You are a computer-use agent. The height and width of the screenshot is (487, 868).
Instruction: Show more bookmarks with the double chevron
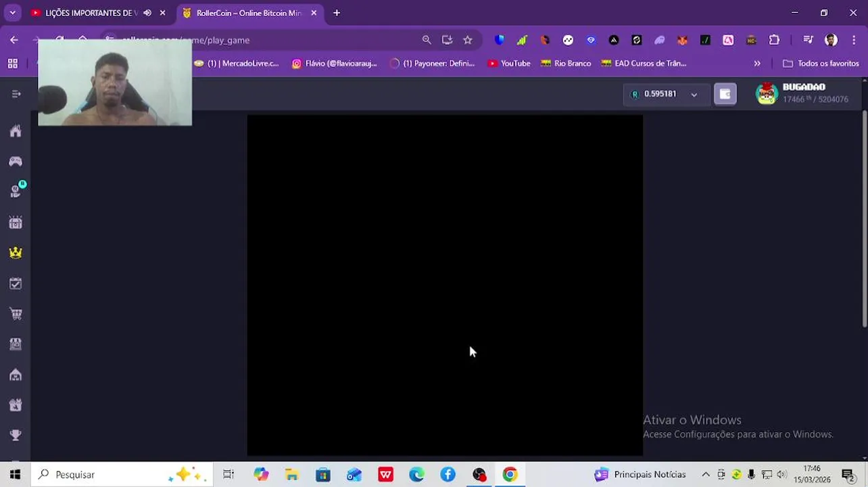point(757,63)
